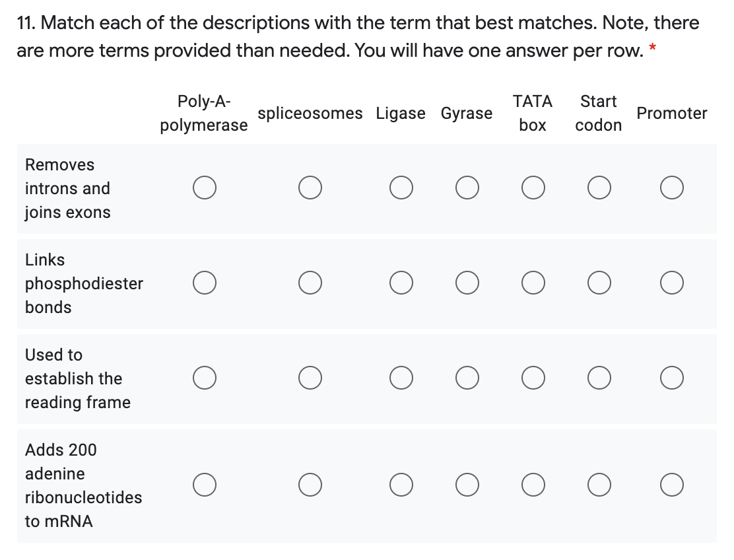
Task: Select Ligase for Links phosphodiester bonds
Action: 401,283
